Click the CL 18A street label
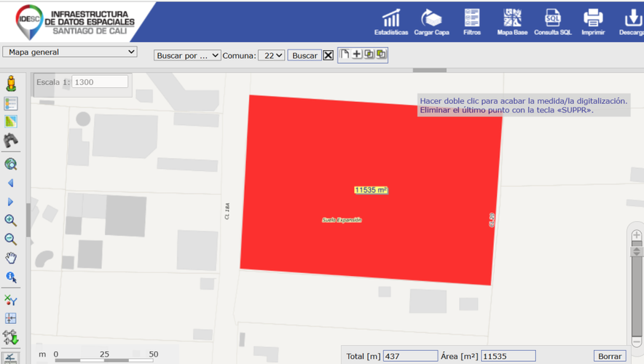This screenshot has width=644, height=364. click(x=227, y=211)
